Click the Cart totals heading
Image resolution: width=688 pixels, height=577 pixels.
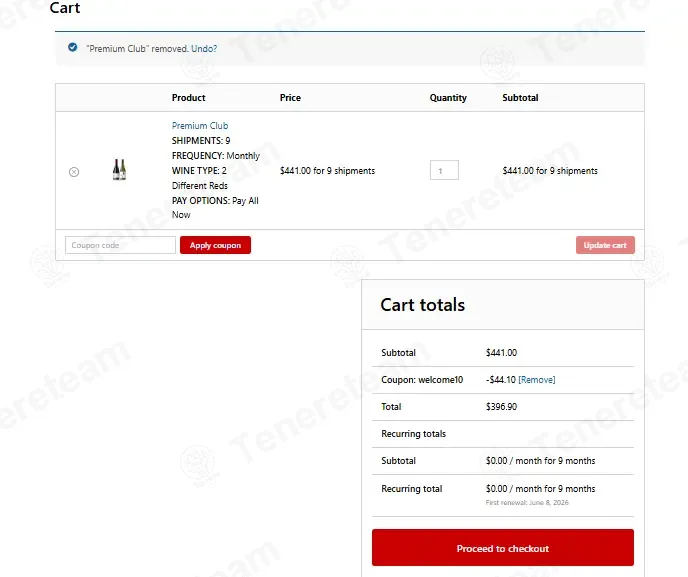(423, 305)
